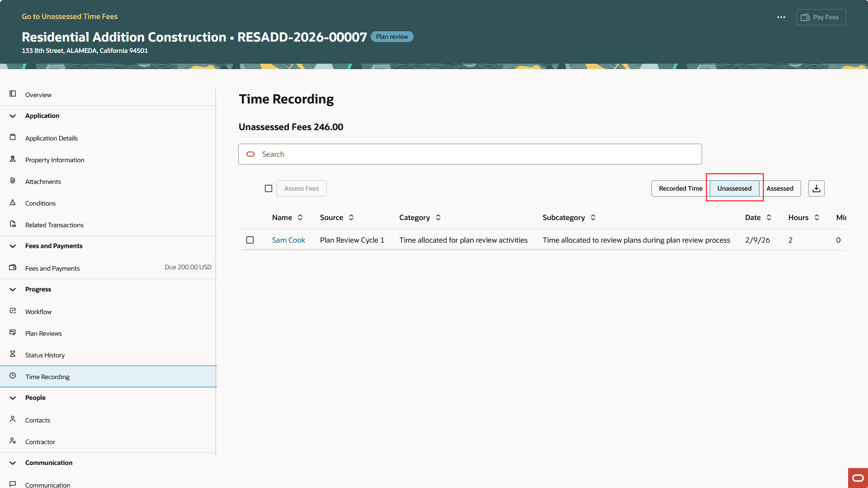Collapse the People section in sidebar
Viewport: 868px width, 488px height.
tap(13, 398)
